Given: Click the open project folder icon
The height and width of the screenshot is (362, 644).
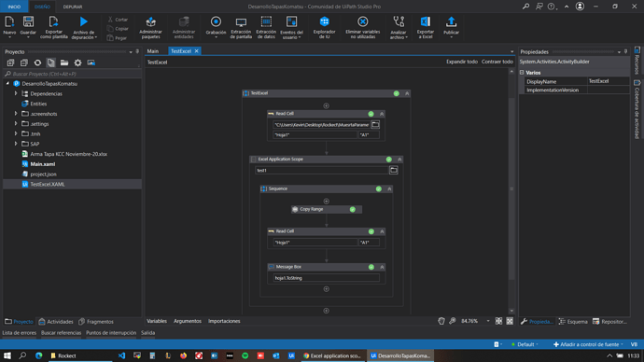Looking at the screenshot, I should [64, 63].
